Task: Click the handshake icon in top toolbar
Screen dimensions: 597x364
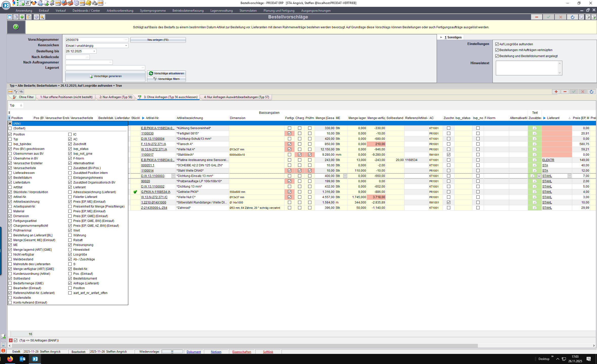Action: point(34,3)
